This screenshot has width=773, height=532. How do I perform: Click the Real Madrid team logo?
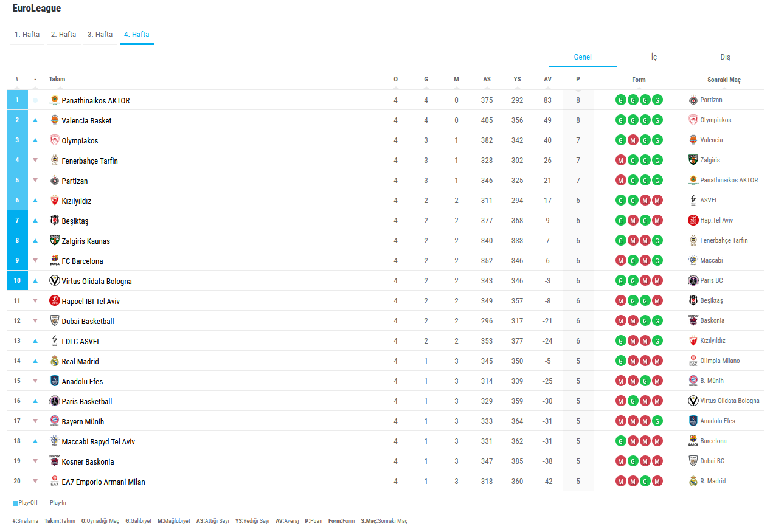54,361
